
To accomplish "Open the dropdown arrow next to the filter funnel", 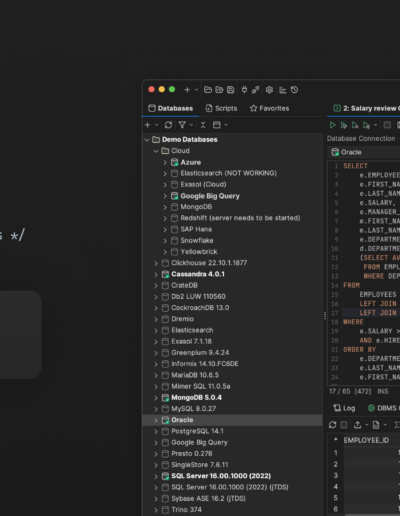I will point(191,125).
